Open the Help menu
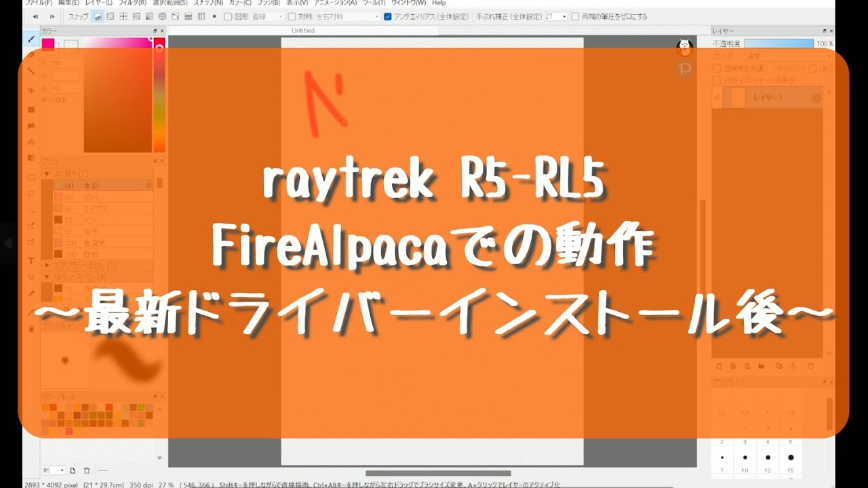Viewport: 868px width, 488px height. 439,3
